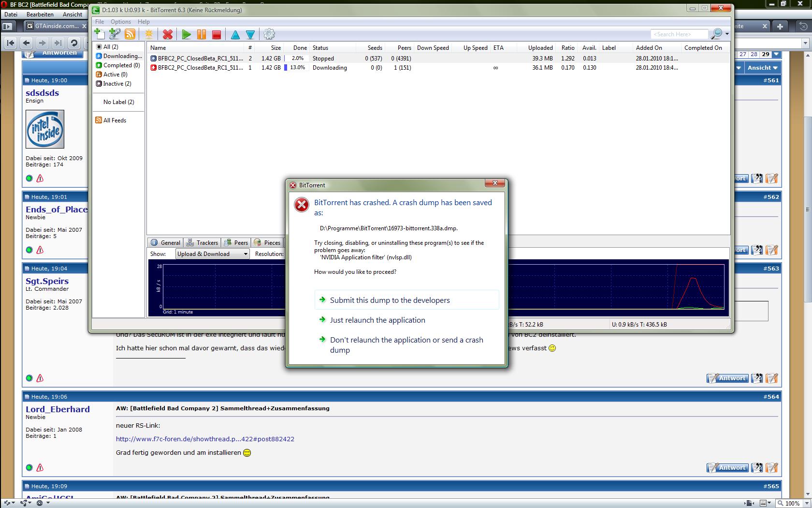Choose Just relaunch the application
Screen dimensions: 812x508
coord(406,320)
